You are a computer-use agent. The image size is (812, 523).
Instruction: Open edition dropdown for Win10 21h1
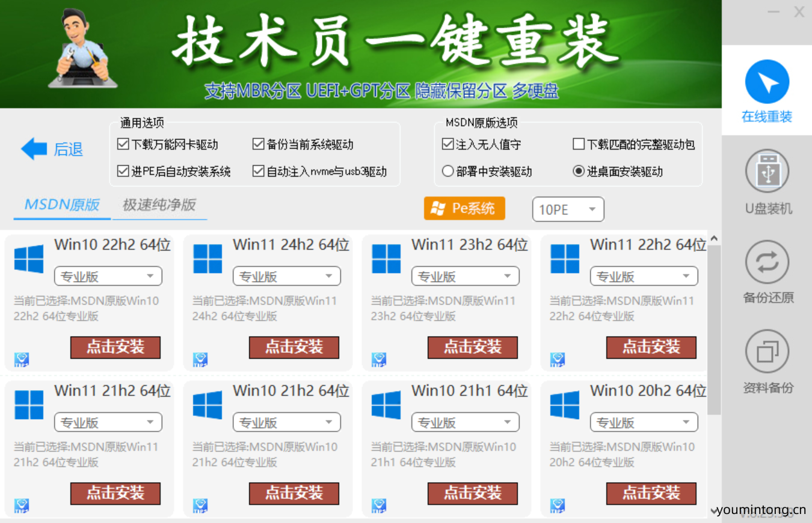coord(466,423)
